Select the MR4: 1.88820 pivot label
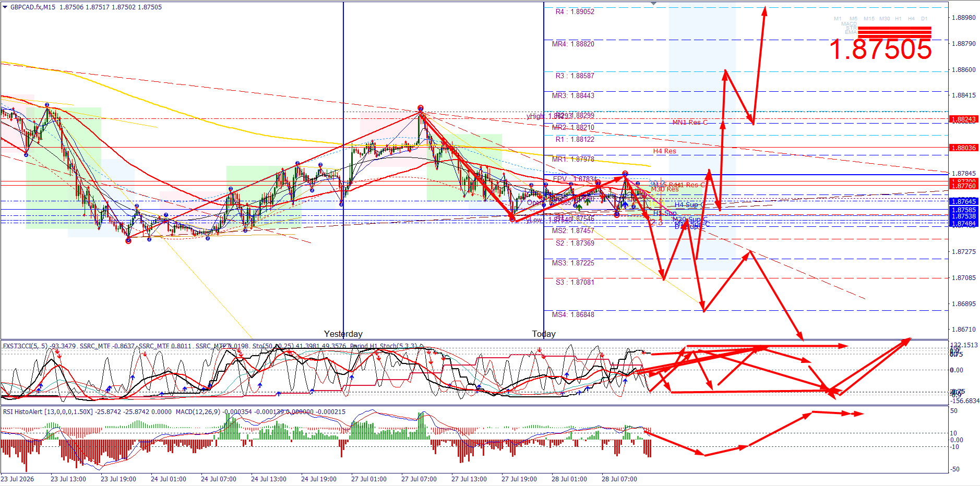Viewport: 980px width, 486px height. coord(573,44)
